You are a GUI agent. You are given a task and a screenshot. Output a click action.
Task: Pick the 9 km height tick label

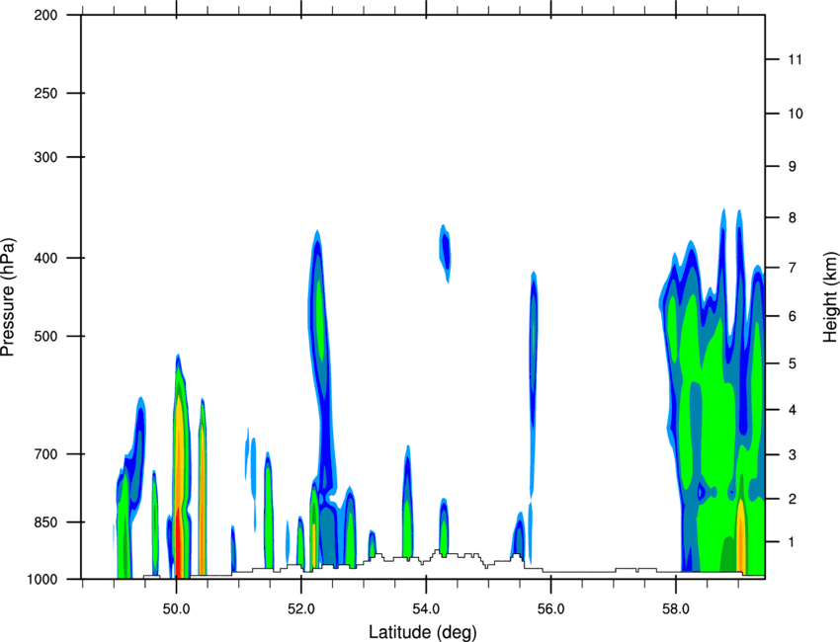click(793, 167)
